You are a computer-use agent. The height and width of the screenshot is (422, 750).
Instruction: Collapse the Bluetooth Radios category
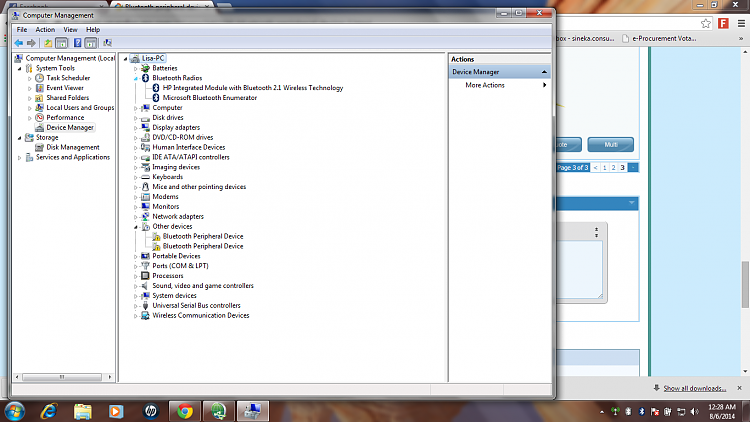[136, 78]
